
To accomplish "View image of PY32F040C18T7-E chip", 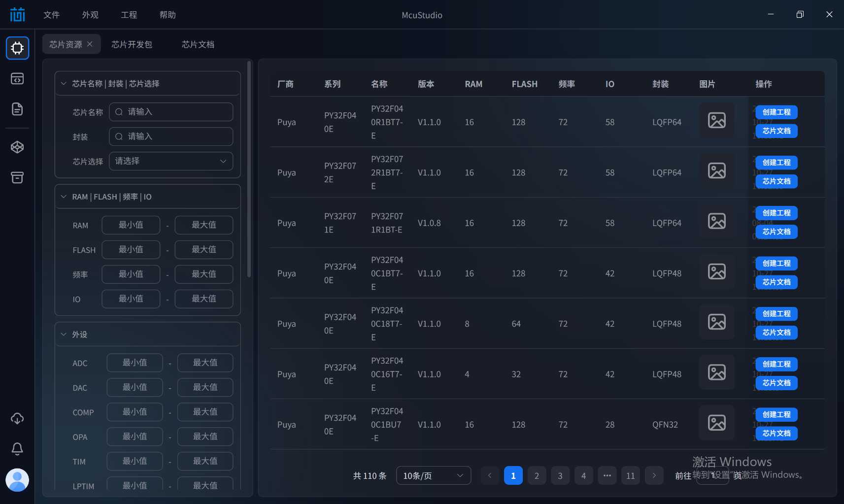I will 716,322.
